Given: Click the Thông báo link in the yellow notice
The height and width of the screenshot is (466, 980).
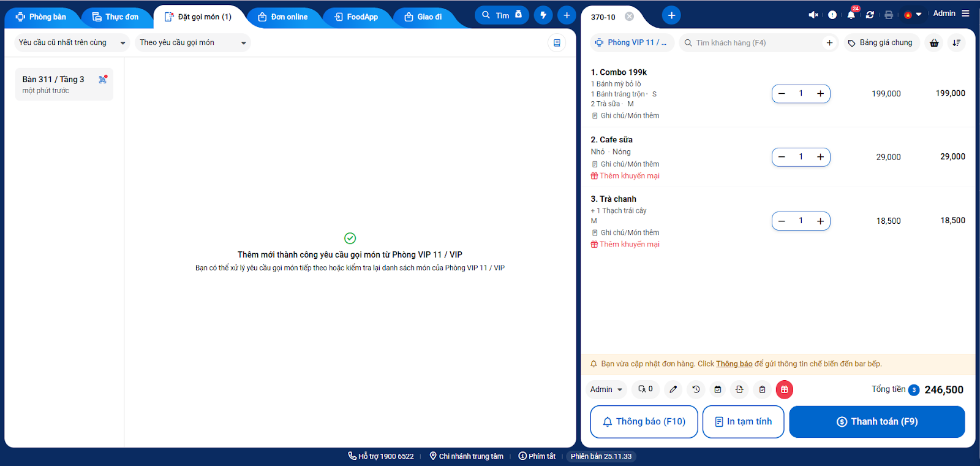Looking at the screenshot, I should click(734, 364).
